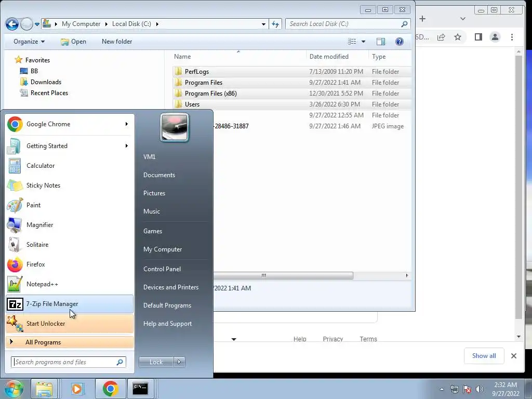Image resolution: width=532 pixels, height=399 pixels.
Task: Open Control Panel
Action: (x=162, y=269)
